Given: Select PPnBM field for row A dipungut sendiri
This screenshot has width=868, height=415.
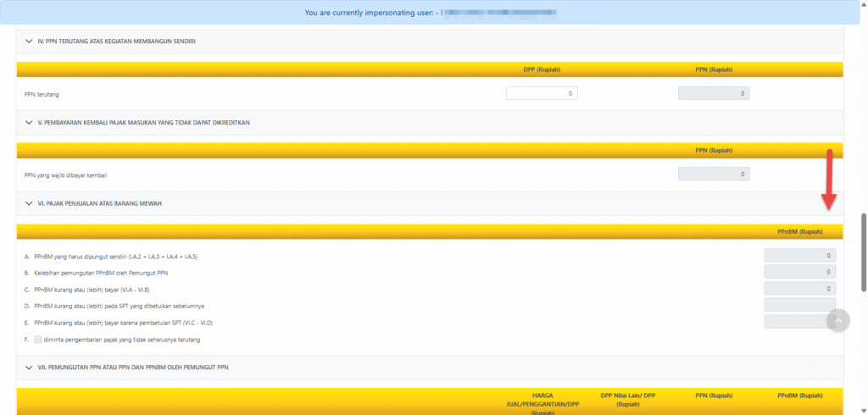Looking at the screenshot, I should [x=799, y=256].
